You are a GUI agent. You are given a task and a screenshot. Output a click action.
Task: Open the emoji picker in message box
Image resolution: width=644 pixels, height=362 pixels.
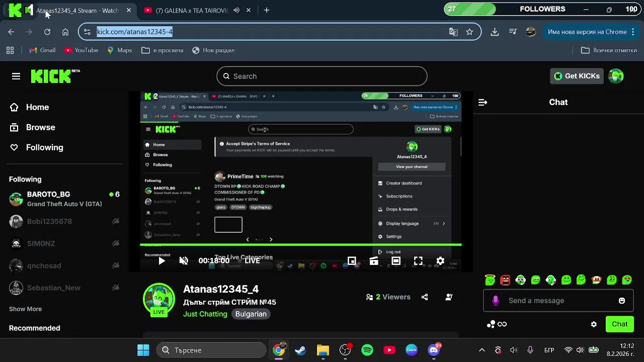pyautogui.click(x=622, y=301)
